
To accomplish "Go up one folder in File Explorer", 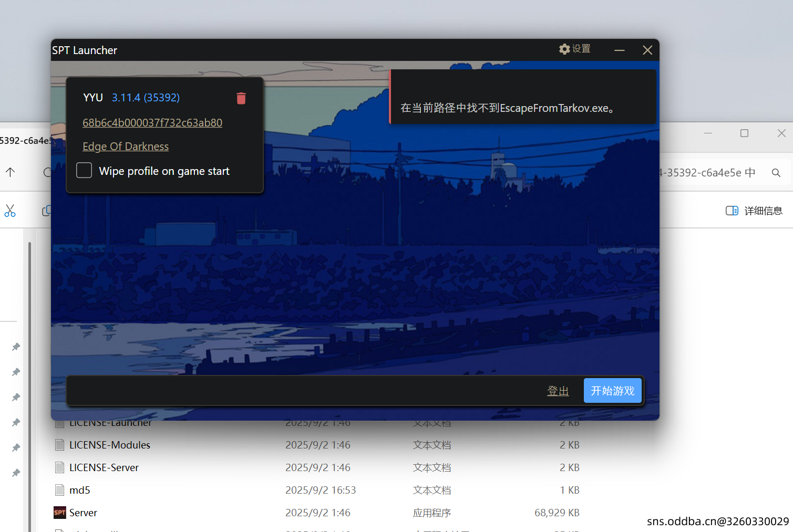I will pos(10,172).
